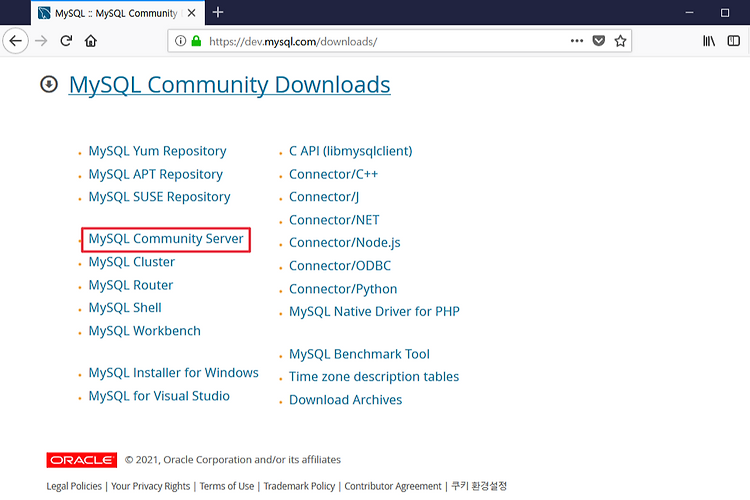750x500 pixels.
Task: Open Trademark Policy footer link
Action: click(299, 486)
